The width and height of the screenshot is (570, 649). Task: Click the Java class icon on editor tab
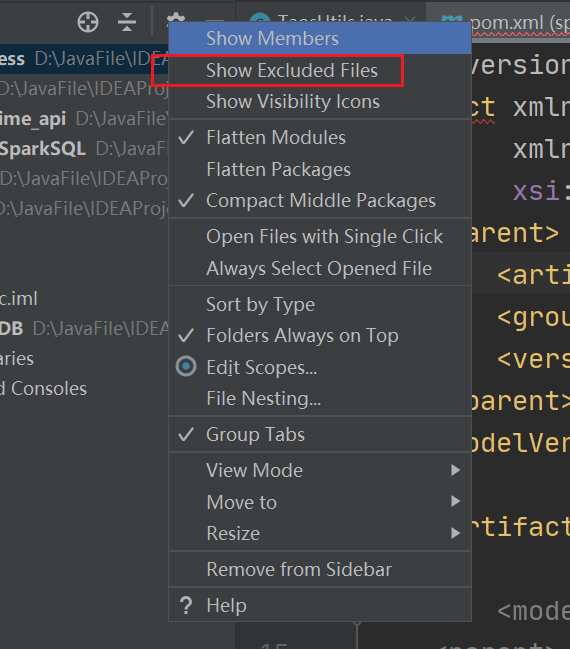pos(260,18)
